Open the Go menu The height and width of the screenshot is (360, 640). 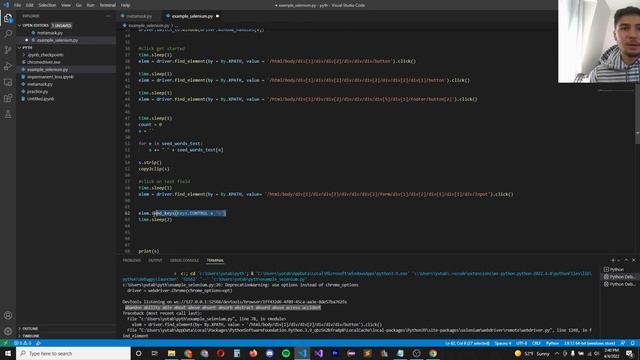click(79, 5)
